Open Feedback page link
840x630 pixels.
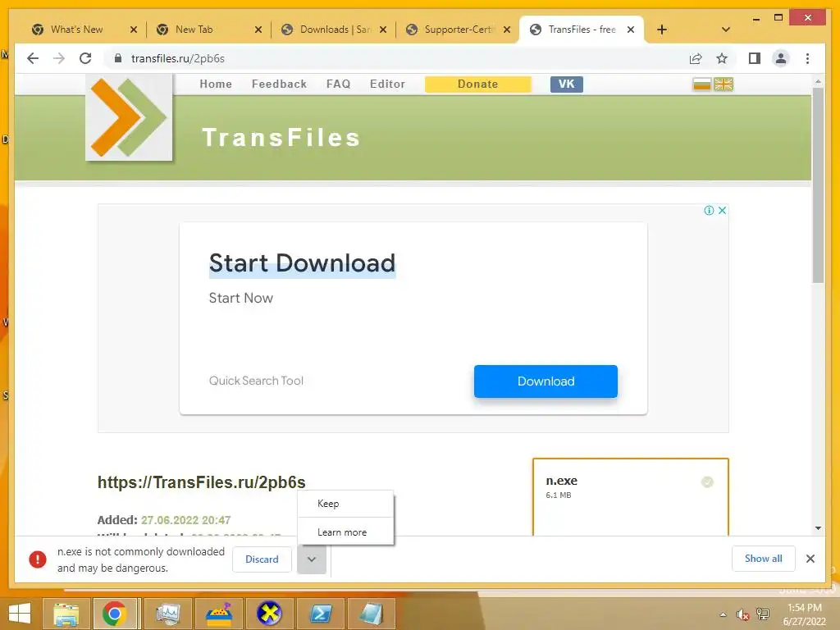[279, 84]
